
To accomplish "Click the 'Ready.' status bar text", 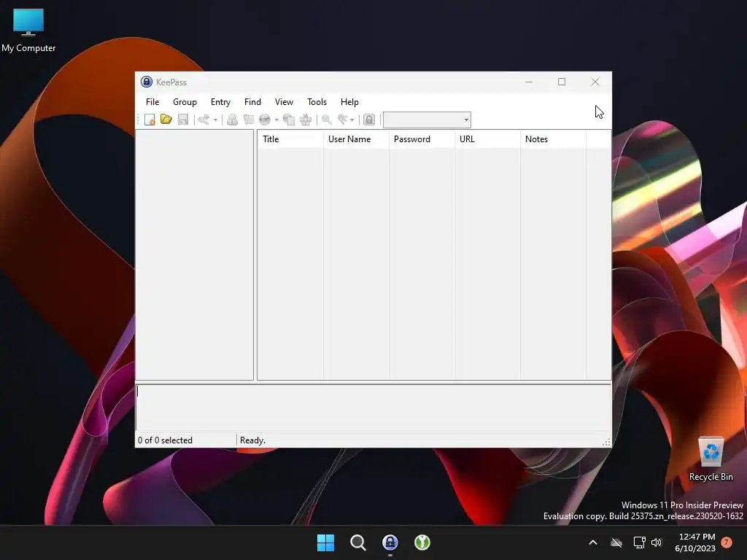I will [252, 440].
